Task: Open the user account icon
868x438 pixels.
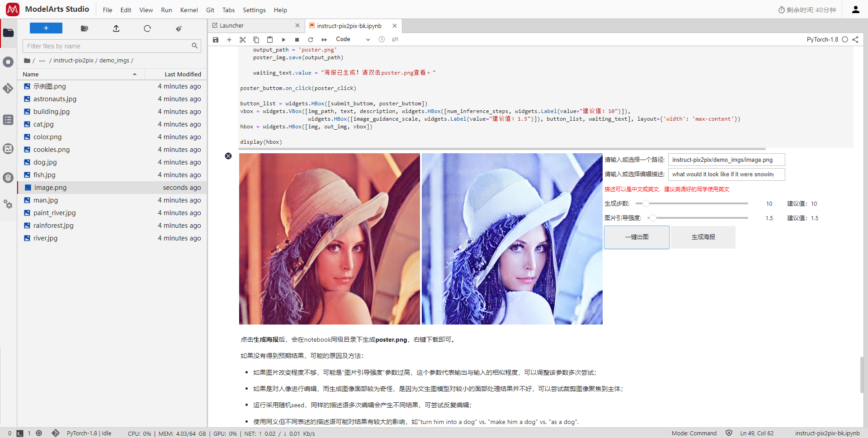Action: (855, 9)
